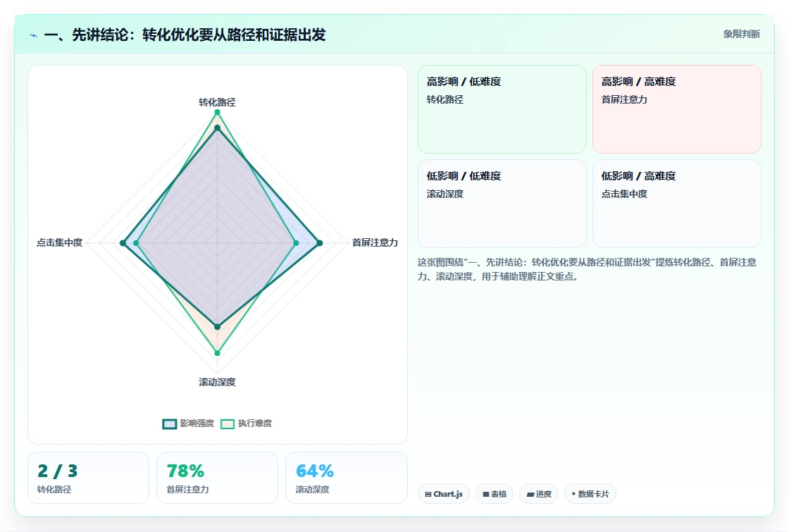Click the dark 影响强度 point on the 首屏注意力 axis

(x=320, y=243)
